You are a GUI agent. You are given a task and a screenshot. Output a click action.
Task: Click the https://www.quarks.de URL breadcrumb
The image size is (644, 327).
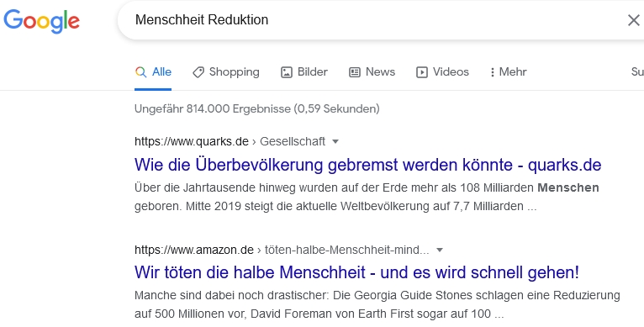(192, 141)
